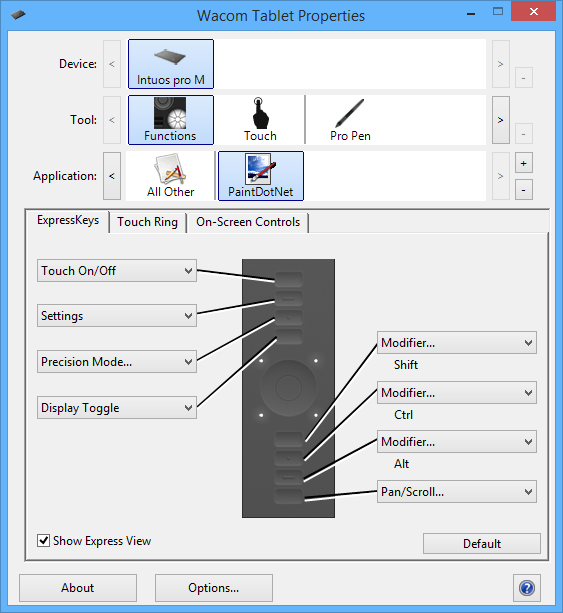
Task: Click the Device list left scroll arrow
Action: 112,64
